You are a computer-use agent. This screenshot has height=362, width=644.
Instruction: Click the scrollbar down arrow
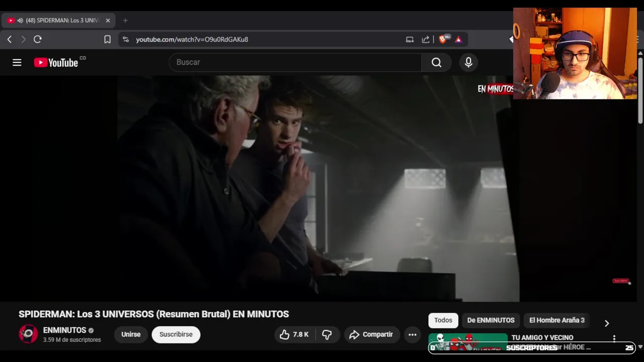coord(640,347)
